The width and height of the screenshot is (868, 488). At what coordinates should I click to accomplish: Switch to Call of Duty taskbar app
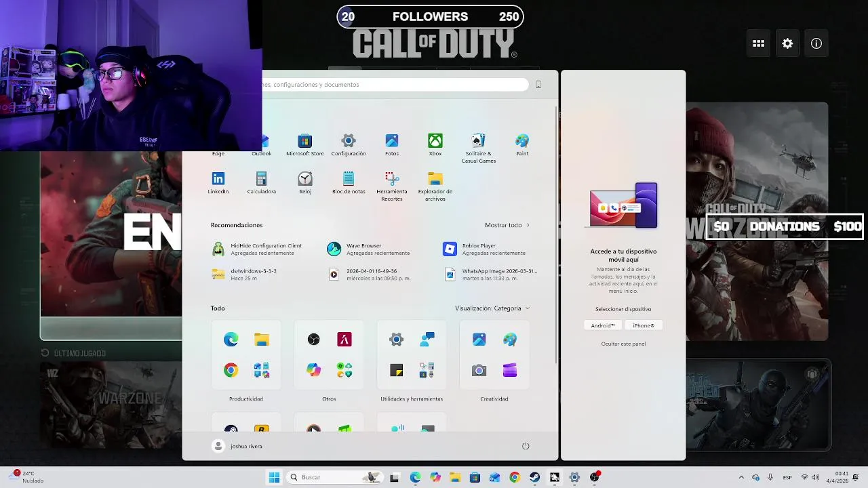pos(554,477)
